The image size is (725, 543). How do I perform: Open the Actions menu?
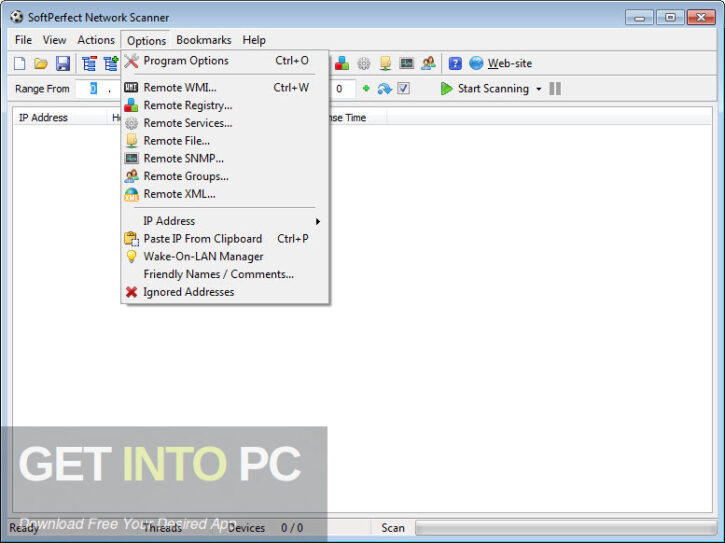pyautogui.click(x=96, y=40)
